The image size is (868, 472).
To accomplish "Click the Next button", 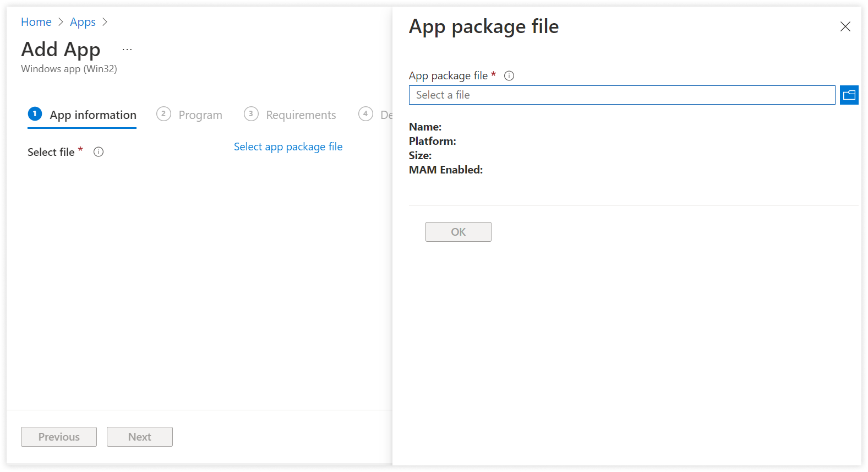I will (x=140, y=437).
